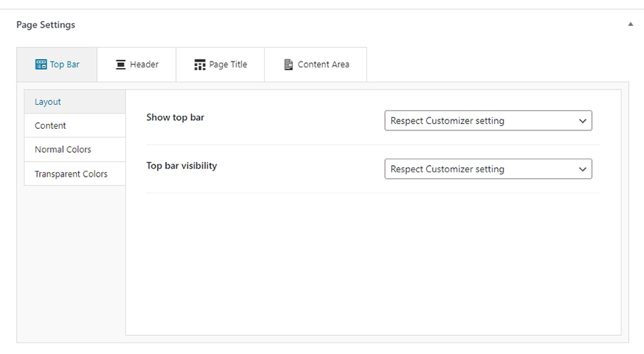Open the Content section in sidebar
Viewport: 644px width, 354px height.
pos(75,126)
